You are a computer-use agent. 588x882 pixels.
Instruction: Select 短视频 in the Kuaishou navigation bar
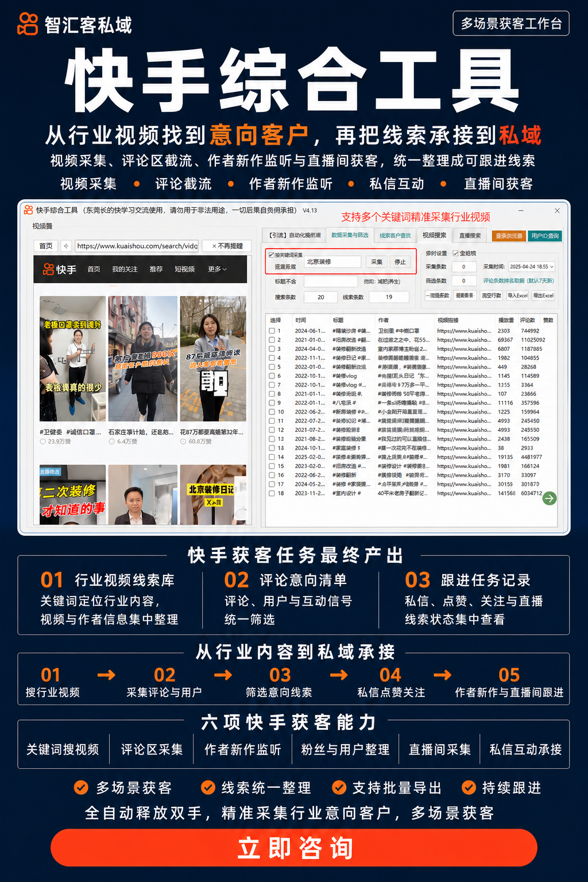click(x=185, y=269)
